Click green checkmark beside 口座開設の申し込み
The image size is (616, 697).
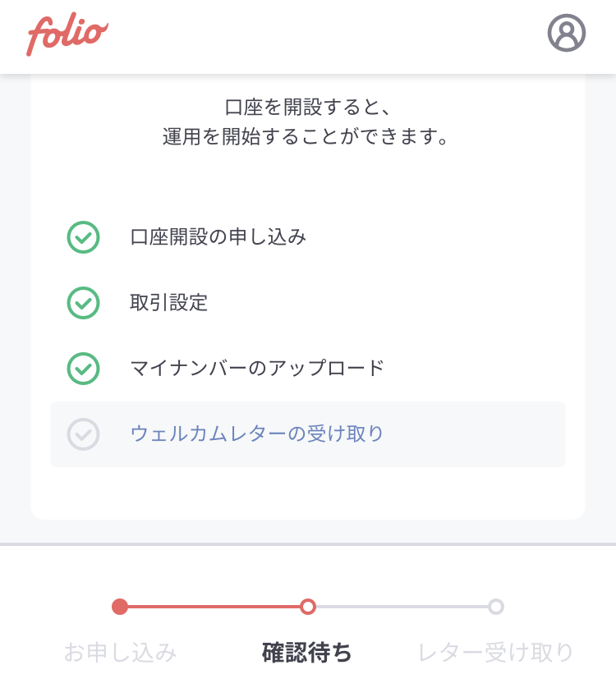click(83, 237)
